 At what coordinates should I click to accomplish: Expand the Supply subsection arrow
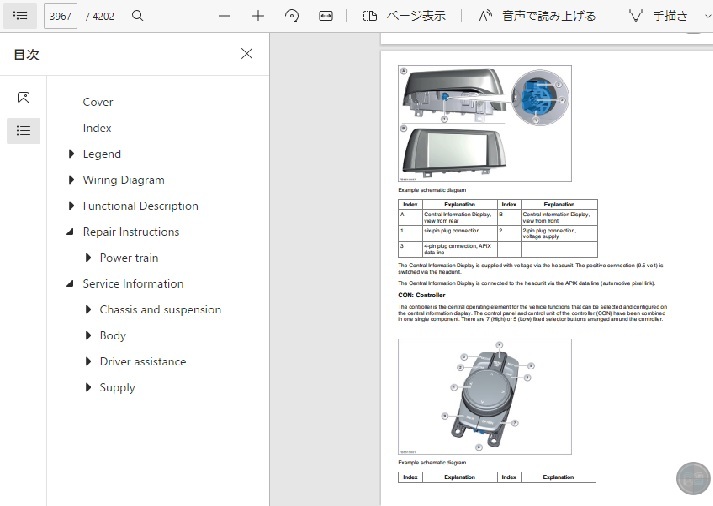point(88,387)
